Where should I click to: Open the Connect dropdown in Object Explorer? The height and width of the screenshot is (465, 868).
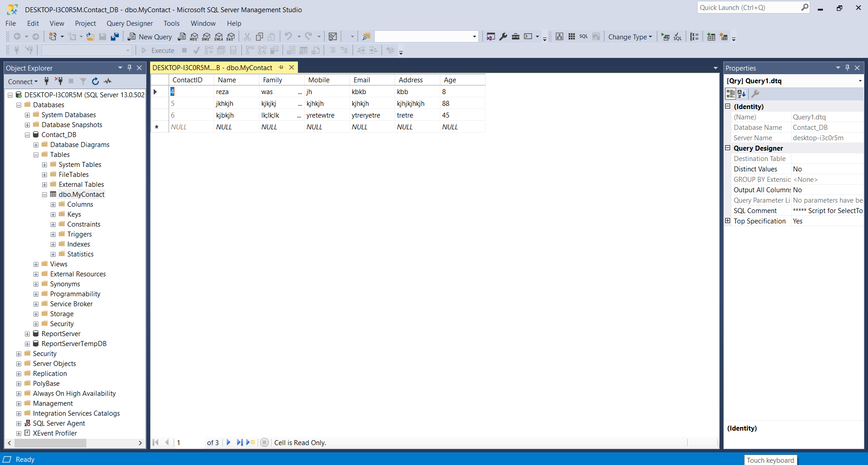pyautogui.click(x=23, y=82)
